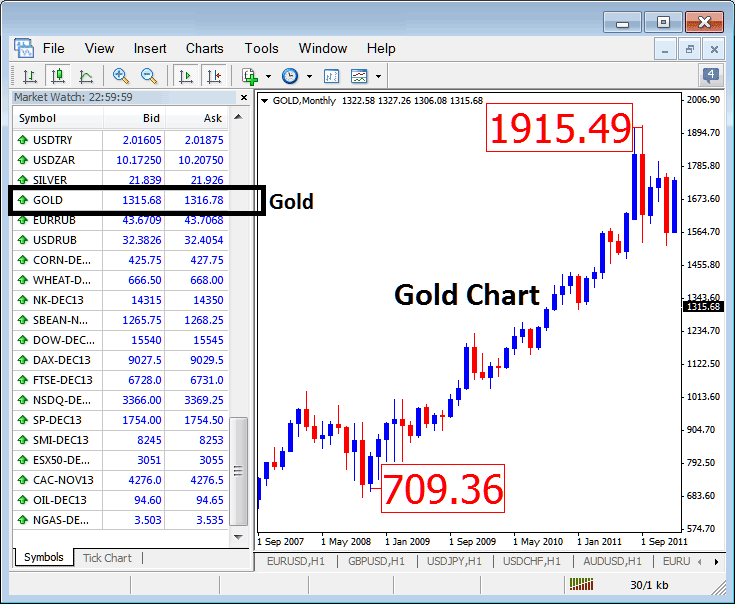The image size is (735, 604).
Task: Click the NSDQ-DE... up arrow icon
Action: point(22,400)
